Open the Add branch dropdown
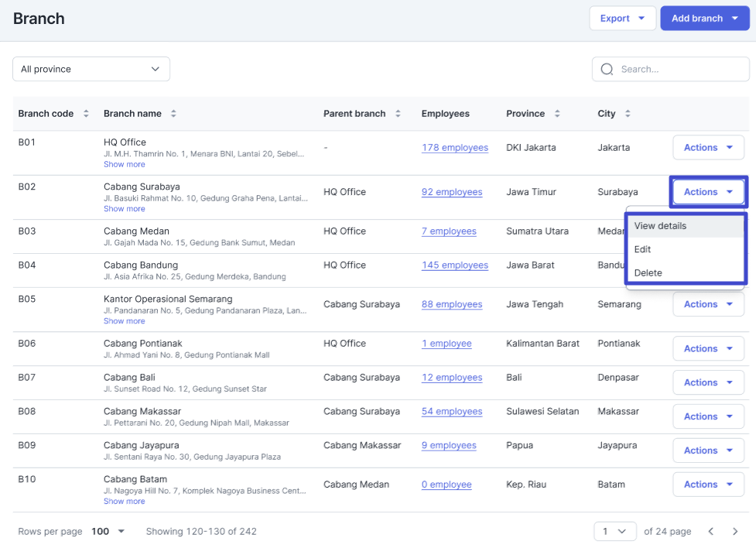Screen dimensions: 756x548 click(x=705, y=19)
